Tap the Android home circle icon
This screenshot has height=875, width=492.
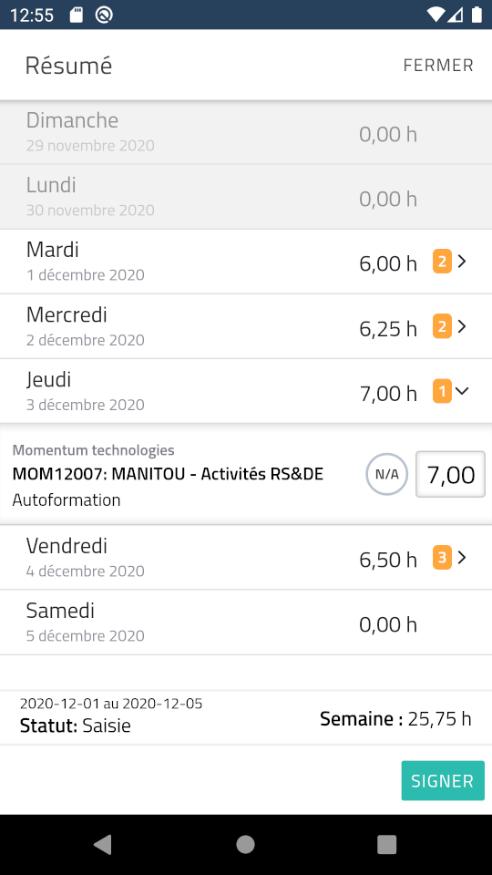[x=245, y=845]
